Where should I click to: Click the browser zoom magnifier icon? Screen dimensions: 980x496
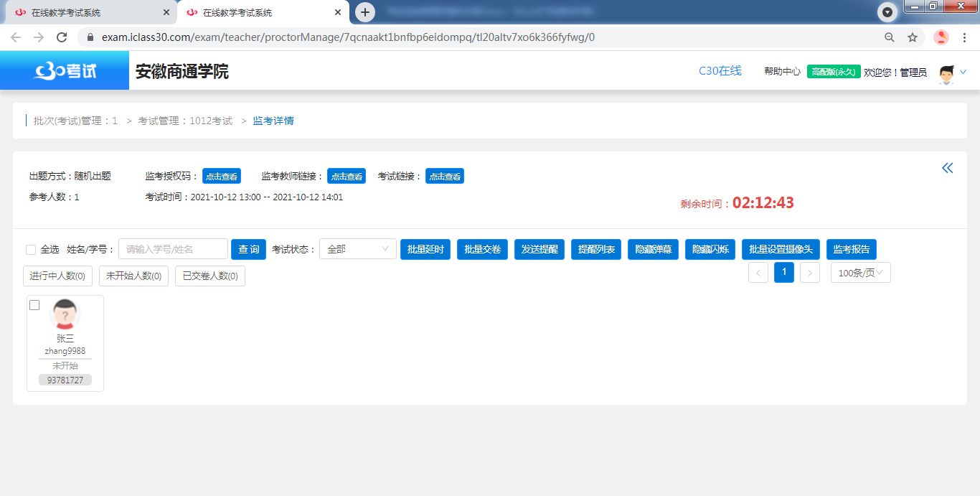coord(890,37)
